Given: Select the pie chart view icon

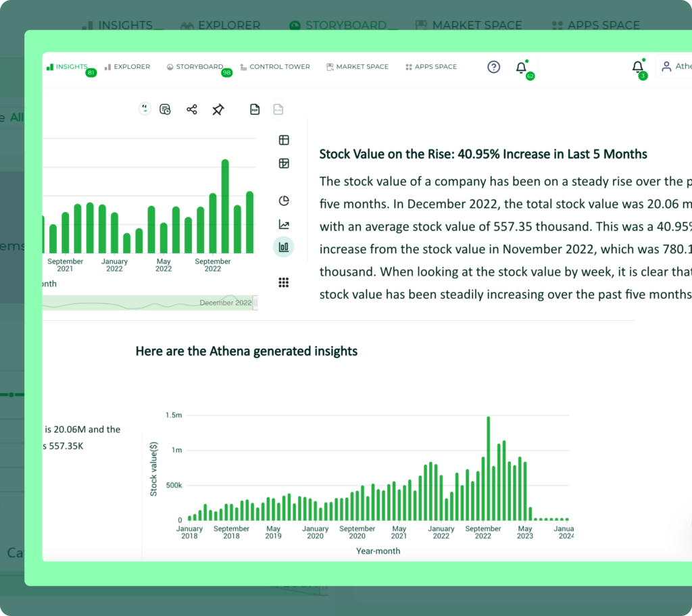Looking at the screenshot, I should 284,201.
